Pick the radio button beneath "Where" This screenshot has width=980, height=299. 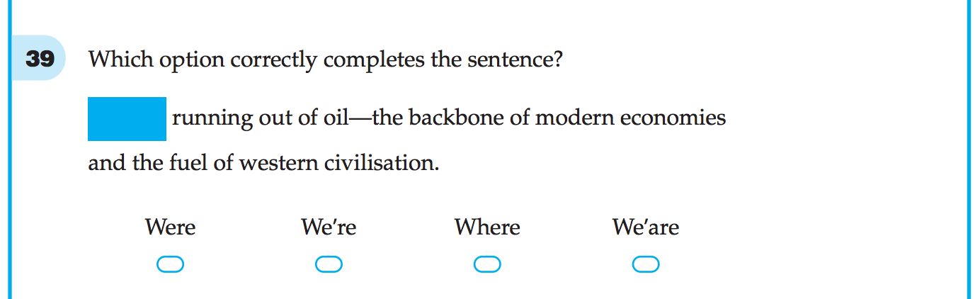(x=487, y=264)
